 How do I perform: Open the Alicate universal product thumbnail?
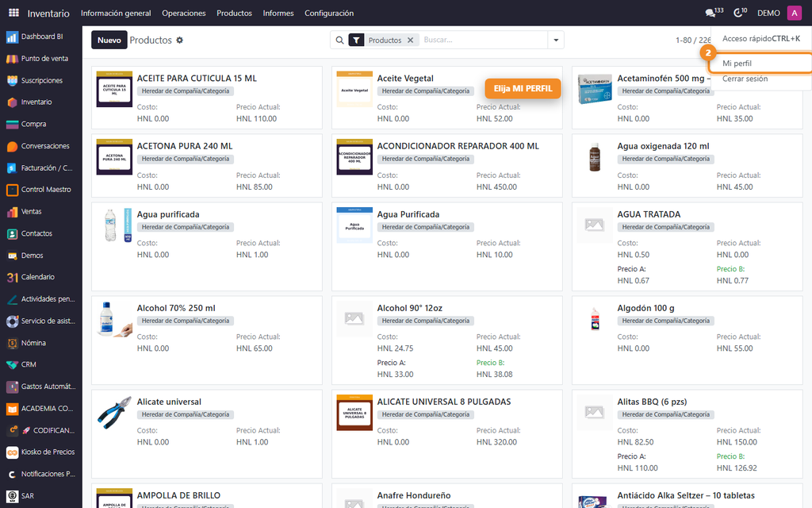114,414
